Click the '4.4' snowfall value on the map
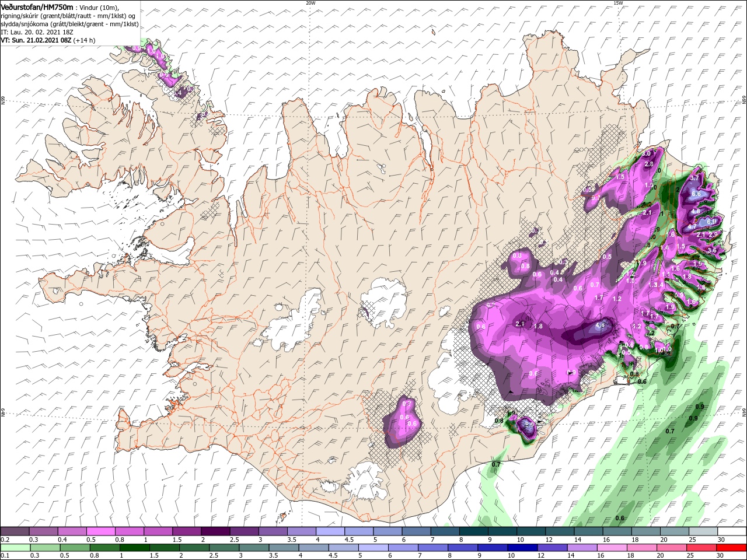Viewport: 747px width, 560px height. (599, 325)
